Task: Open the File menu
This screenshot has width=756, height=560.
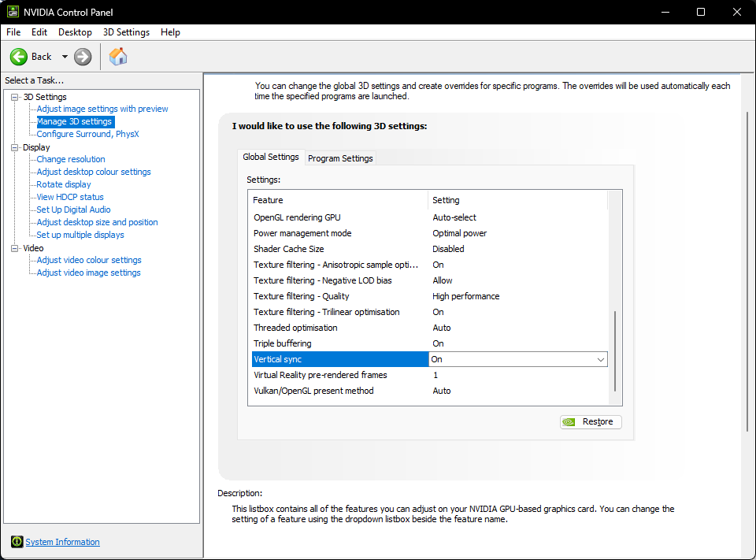Action: tap(13, 32)
